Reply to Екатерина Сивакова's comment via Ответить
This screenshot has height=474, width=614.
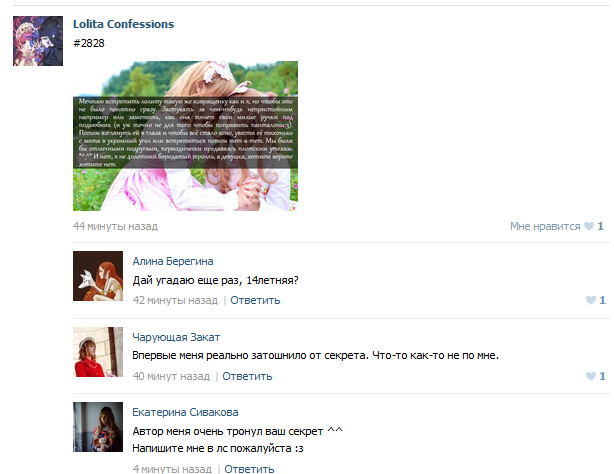[x=249, y=469]
